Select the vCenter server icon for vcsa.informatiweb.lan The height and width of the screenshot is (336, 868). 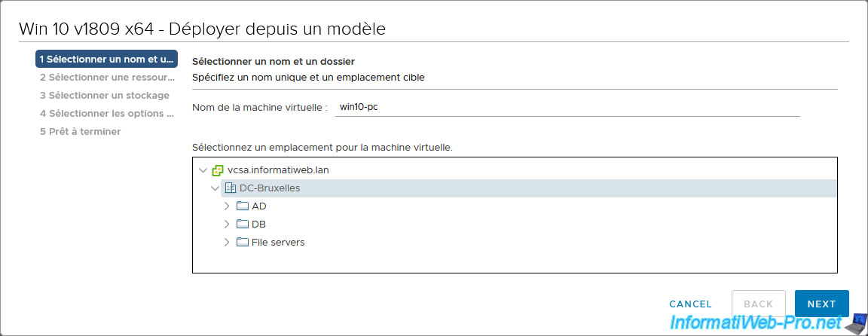coord(218,170)
